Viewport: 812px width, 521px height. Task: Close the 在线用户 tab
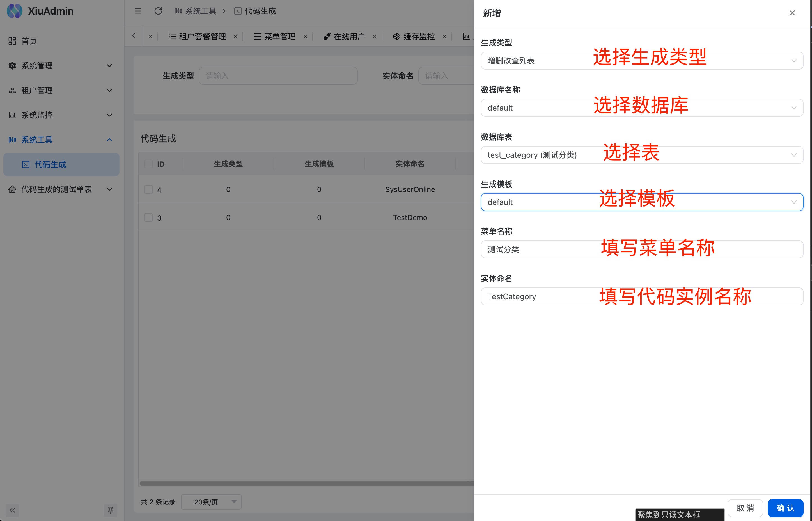pyautogui.click(x=375, y=36)
